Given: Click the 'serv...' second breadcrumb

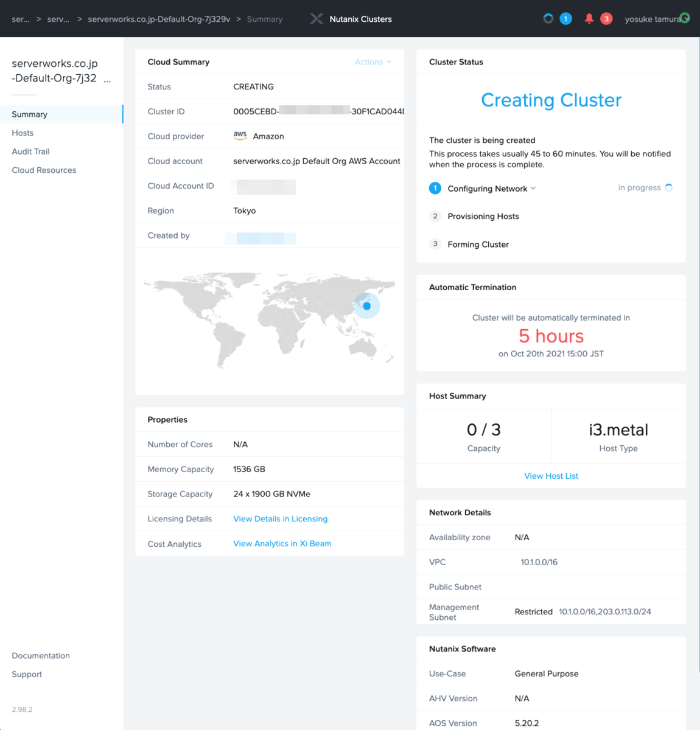Looking at the screenshot, I should point(58,19).
